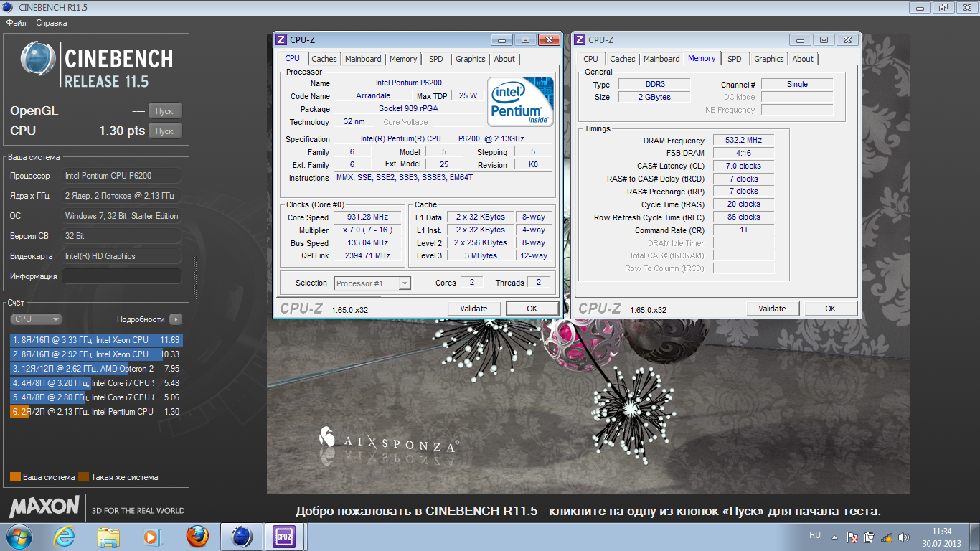Select ranking row 12Я/12П AMD Opteron

96,369
